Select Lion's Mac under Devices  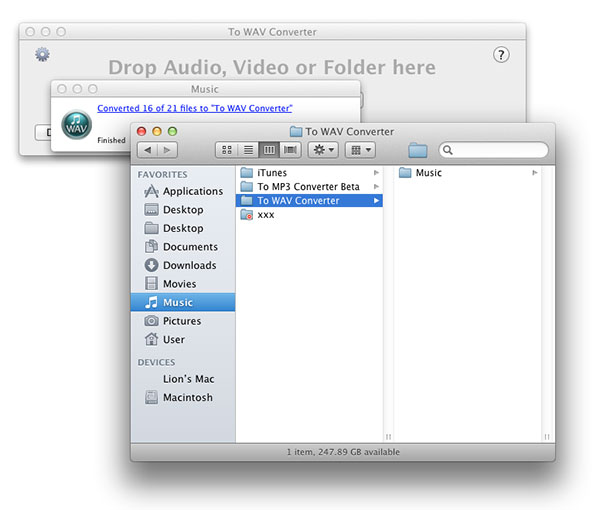click(183, 379)
